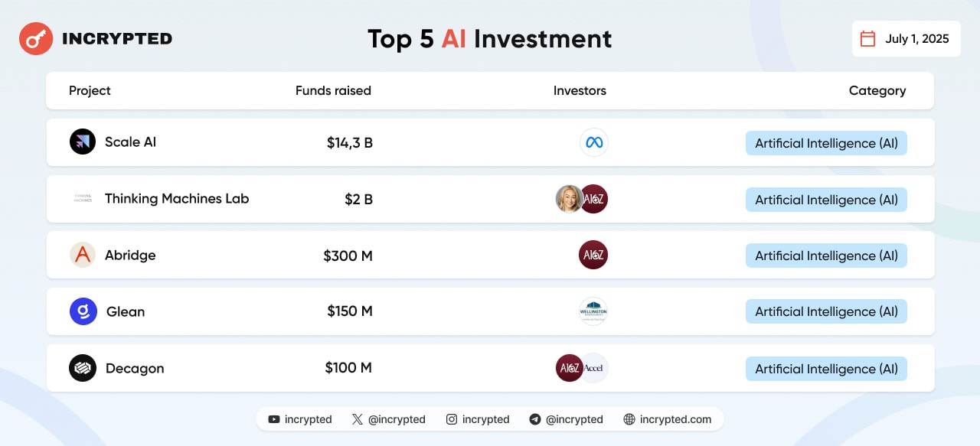Click the Accel investor logo
980x446 pixels.
click(x=596, y=368)
